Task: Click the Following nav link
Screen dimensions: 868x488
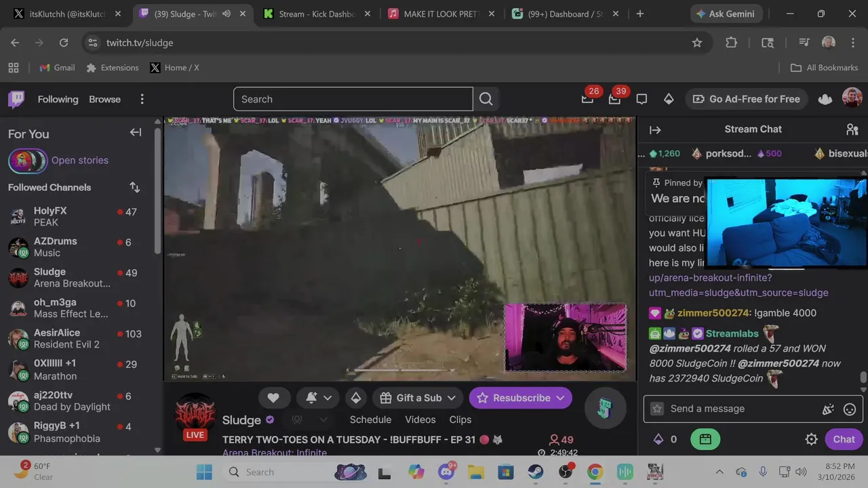Action: 58,99
